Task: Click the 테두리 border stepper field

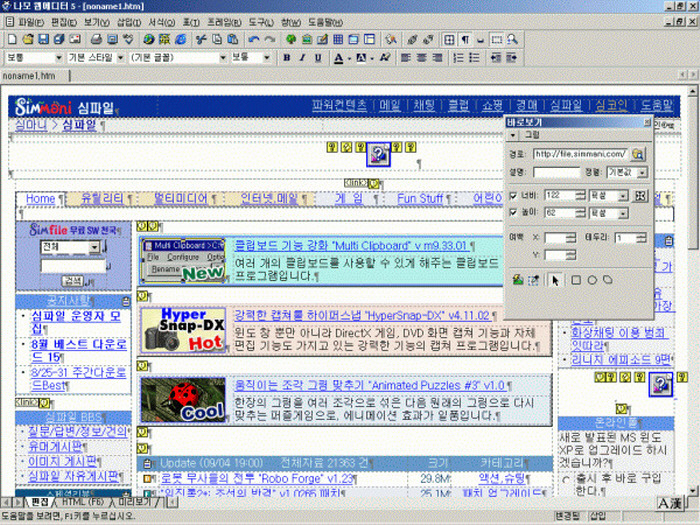Action: 631,238
